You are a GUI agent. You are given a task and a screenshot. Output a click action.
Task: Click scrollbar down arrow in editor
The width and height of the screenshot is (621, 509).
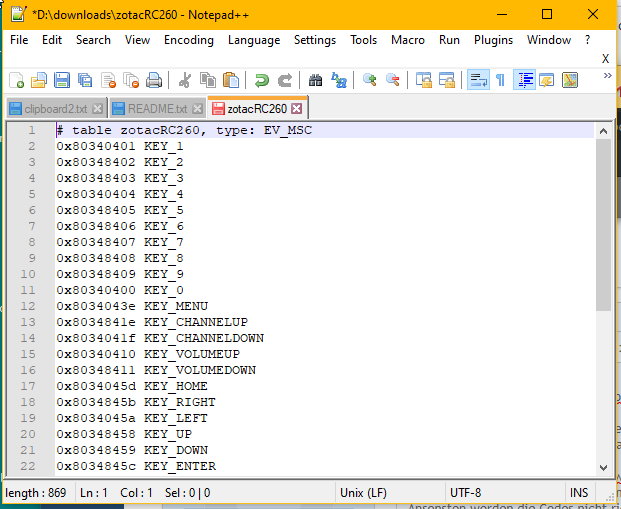coord(603,468)
